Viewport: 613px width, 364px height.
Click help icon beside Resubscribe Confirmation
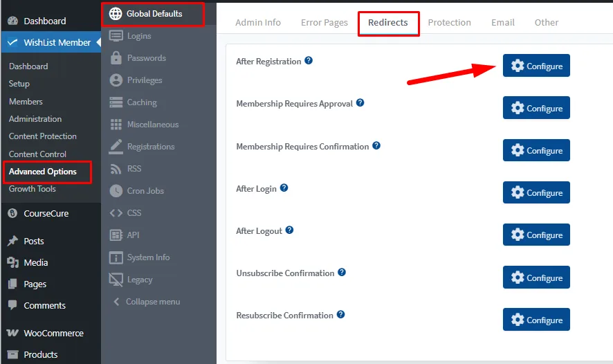pos(340,314)
